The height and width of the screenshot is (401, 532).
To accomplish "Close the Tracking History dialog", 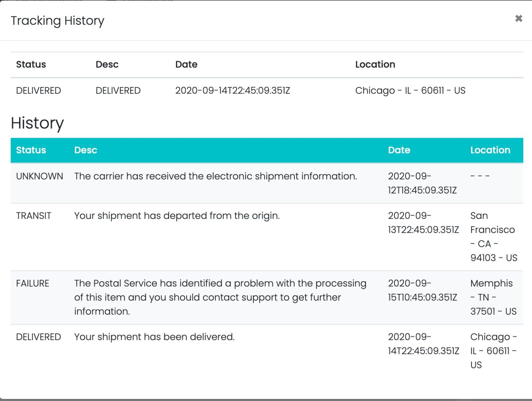I will pos(518,19).
